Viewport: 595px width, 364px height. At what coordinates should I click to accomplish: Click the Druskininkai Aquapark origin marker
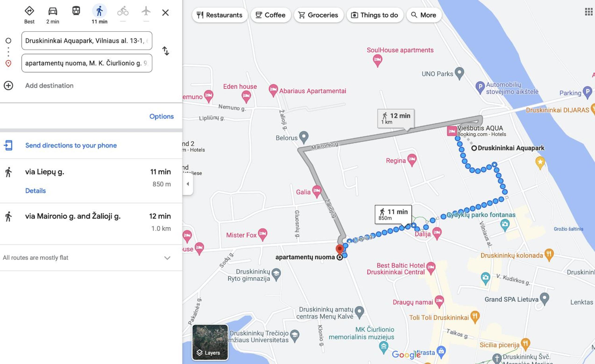click(474, 148)
